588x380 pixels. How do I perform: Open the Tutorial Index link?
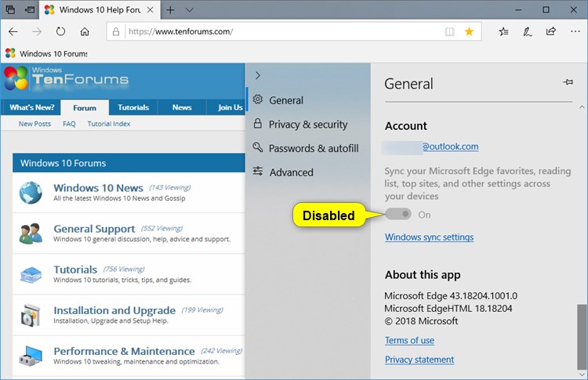tap(109, 124)
